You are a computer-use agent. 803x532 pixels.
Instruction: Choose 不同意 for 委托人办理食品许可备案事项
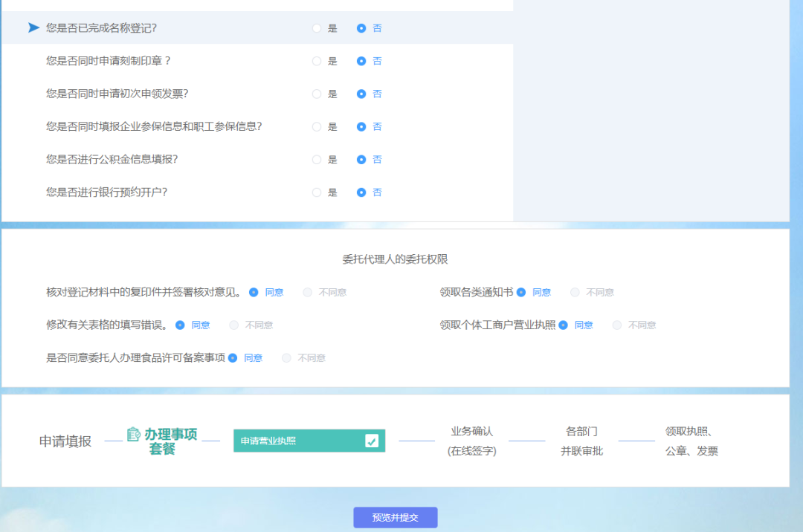(286, 357)
